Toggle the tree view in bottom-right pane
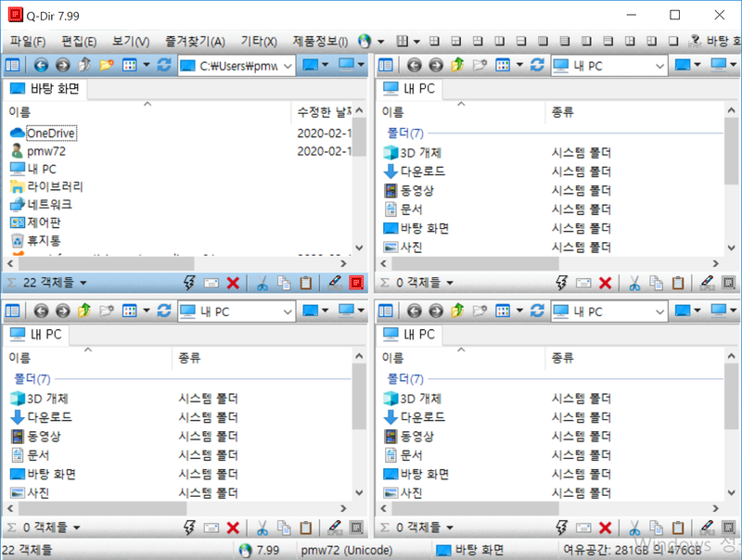This screenshot has height=560, width=742. tap(386, 311)
